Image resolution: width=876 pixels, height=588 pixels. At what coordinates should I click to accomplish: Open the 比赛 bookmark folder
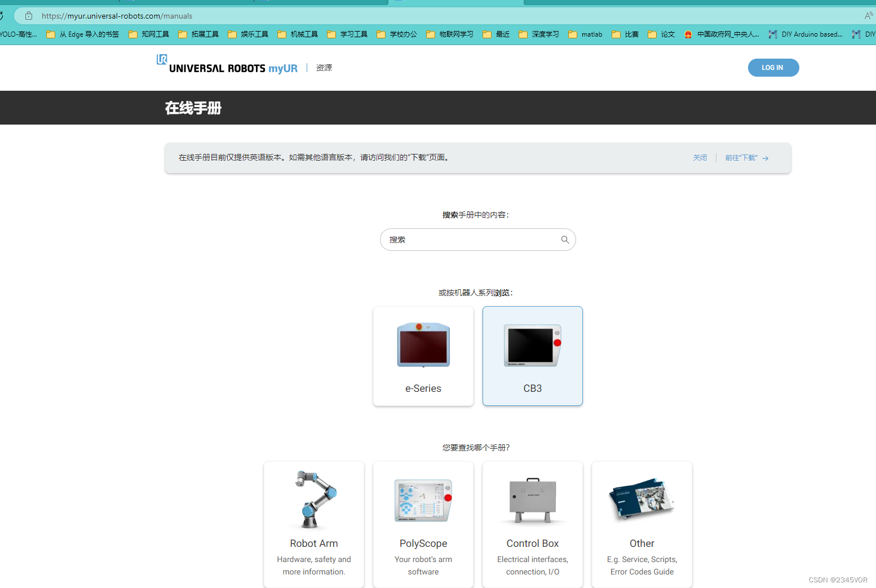[625, 34]
